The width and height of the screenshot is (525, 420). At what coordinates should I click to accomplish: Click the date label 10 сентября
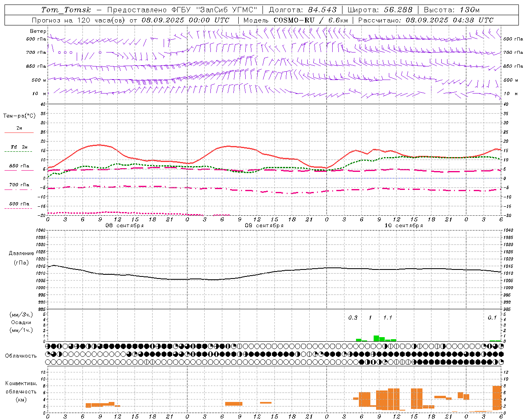pyautogui.click(x=404, y=226)
